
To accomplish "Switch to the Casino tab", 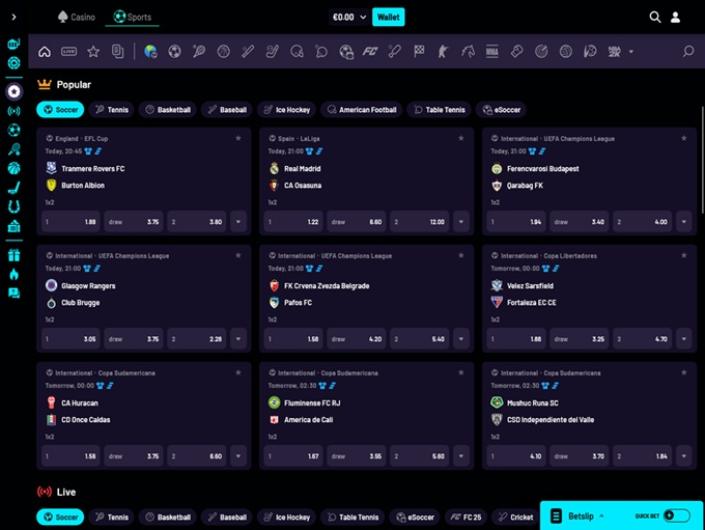I will 77,17.
